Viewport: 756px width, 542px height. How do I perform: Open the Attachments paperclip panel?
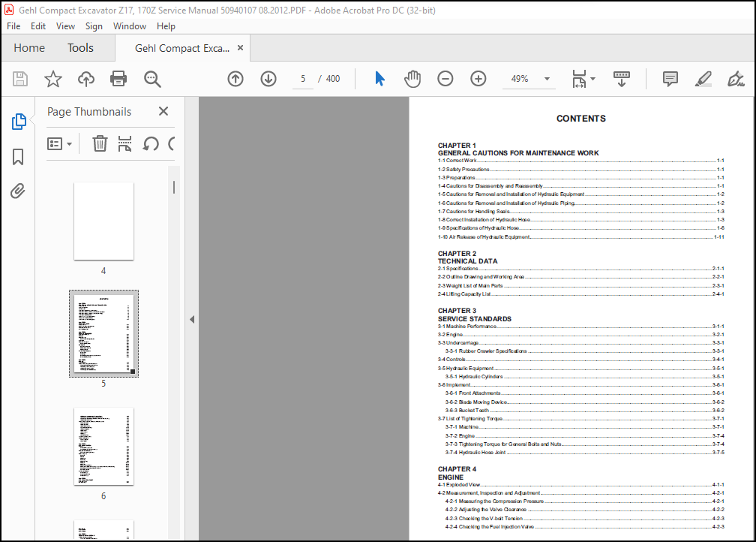click(x=18, y=191)
